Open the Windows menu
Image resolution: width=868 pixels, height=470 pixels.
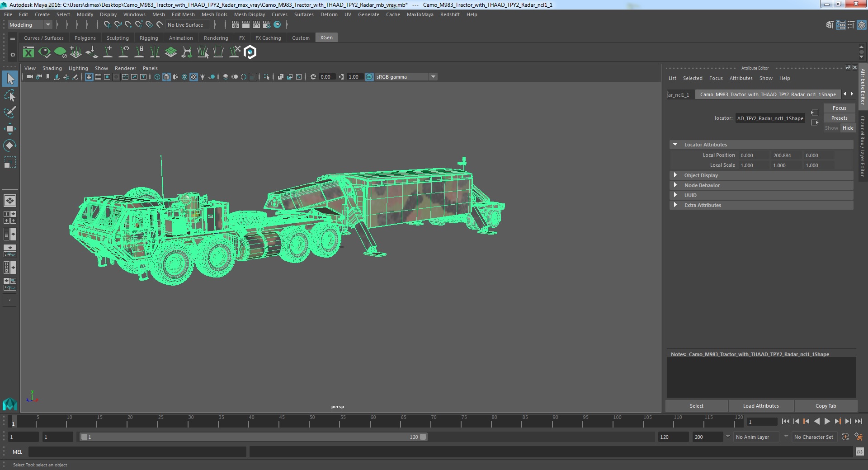pos(134,14)
